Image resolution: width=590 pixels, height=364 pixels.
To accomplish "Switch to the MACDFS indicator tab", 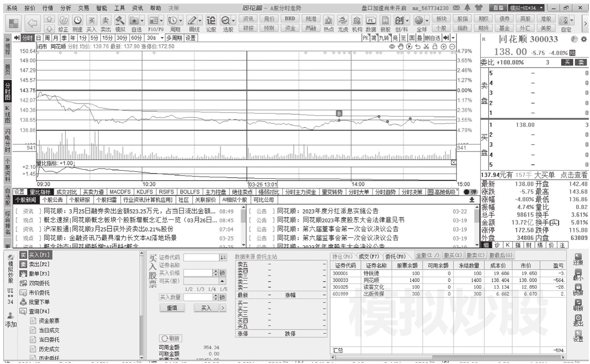I will tap(120, 192).
